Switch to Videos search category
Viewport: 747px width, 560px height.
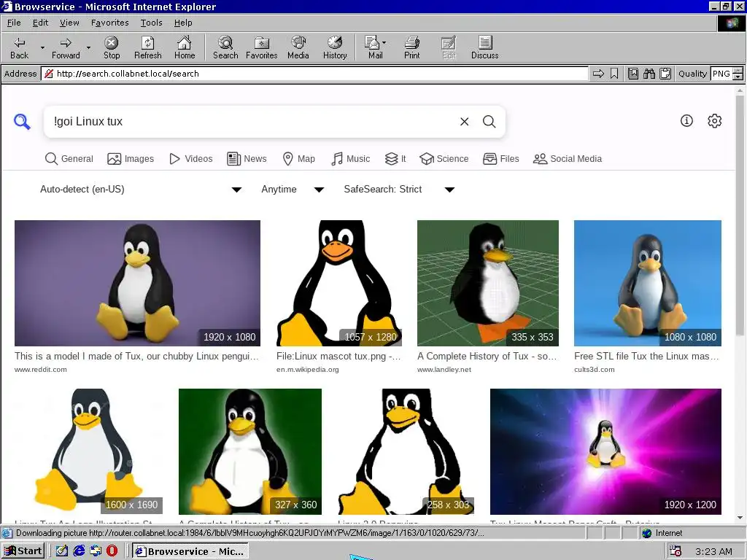point(191,158)
